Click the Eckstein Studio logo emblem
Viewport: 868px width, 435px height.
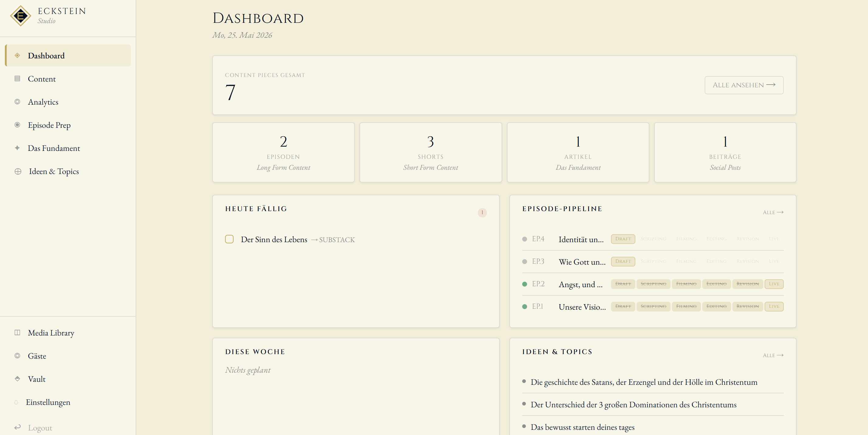pyautogui.click(x=21, y=16)
